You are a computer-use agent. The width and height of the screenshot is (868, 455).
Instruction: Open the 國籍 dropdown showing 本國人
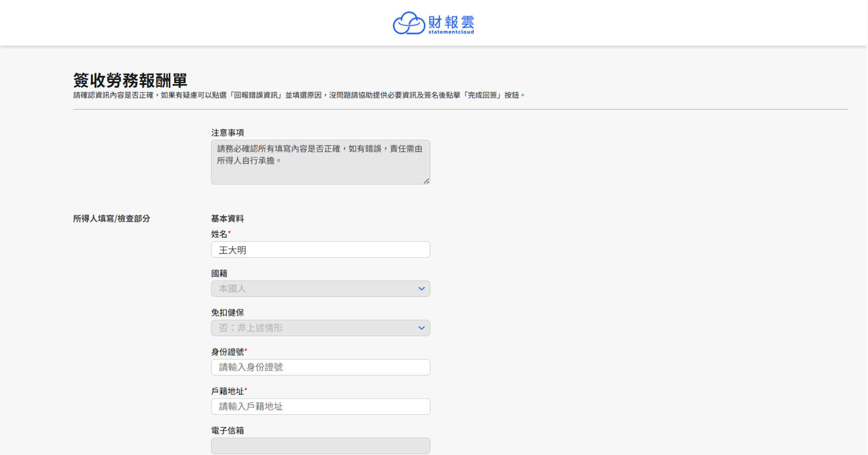321,289
